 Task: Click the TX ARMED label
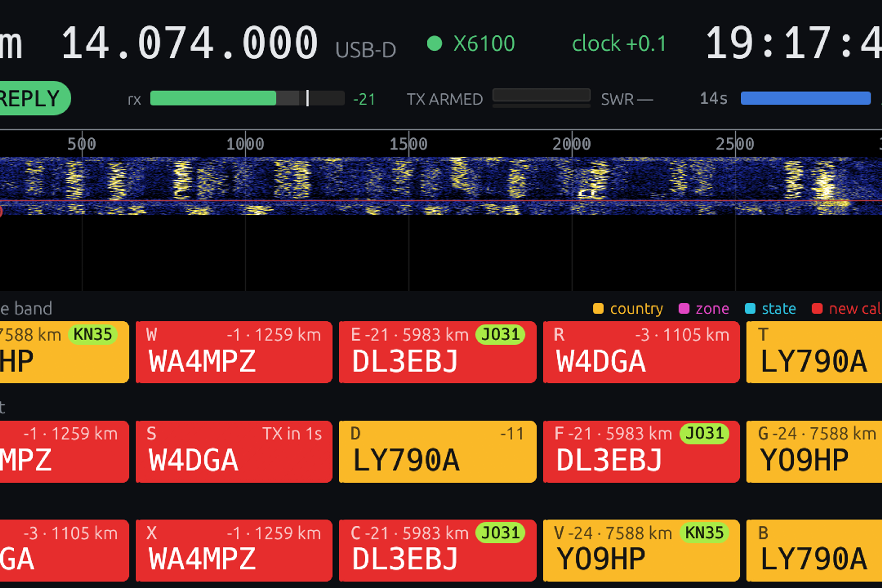click(445, 99)
